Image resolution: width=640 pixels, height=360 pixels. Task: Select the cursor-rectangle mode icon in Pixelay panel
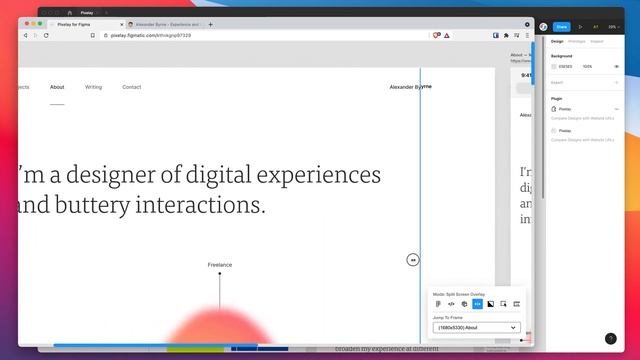pyautogui.click(x=504, y=304)
